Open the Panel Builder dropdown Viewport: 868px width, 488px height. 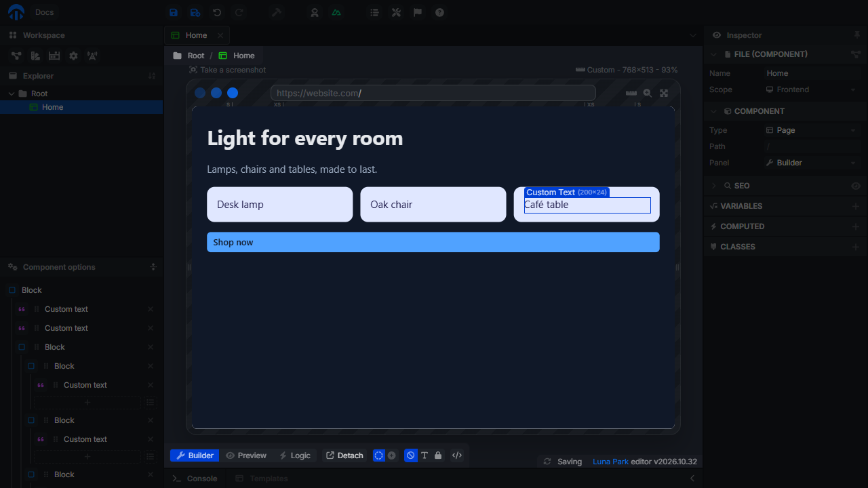(812, 163)
